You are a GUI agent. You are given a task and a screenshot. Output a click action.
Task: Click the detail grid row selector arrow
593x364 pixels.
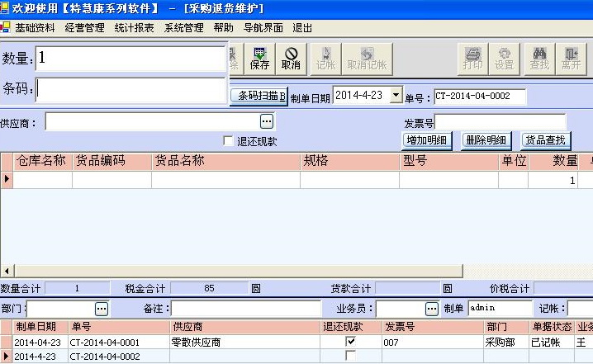pos(7,180)
